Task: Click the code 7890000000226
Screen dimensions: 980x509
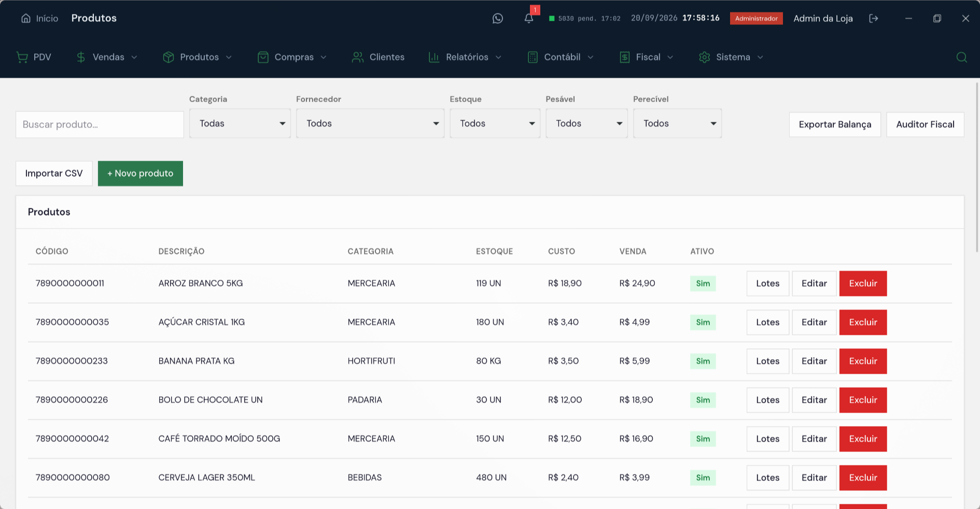Action: pyautogui.click(x=72, y=400)
